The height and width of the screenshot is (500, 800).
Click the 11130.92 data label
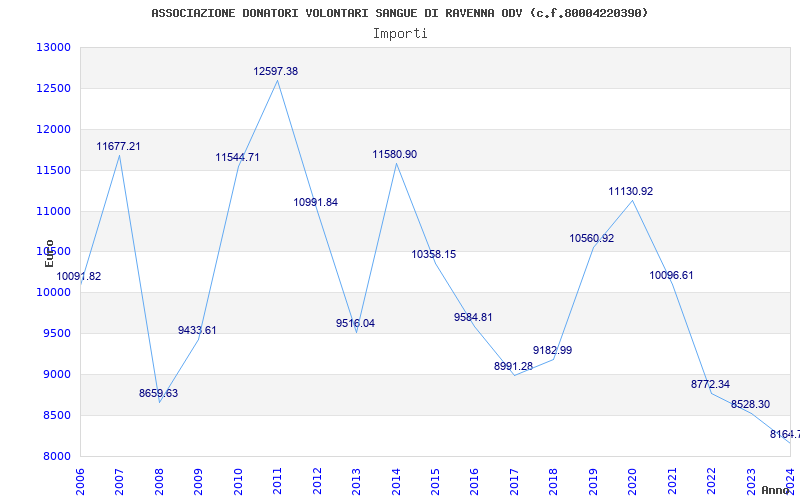tap(631, 191)
